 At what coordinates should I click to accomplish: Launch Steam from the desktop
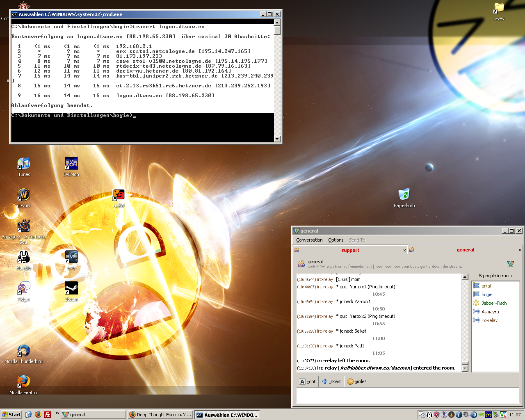coord(71,289)
